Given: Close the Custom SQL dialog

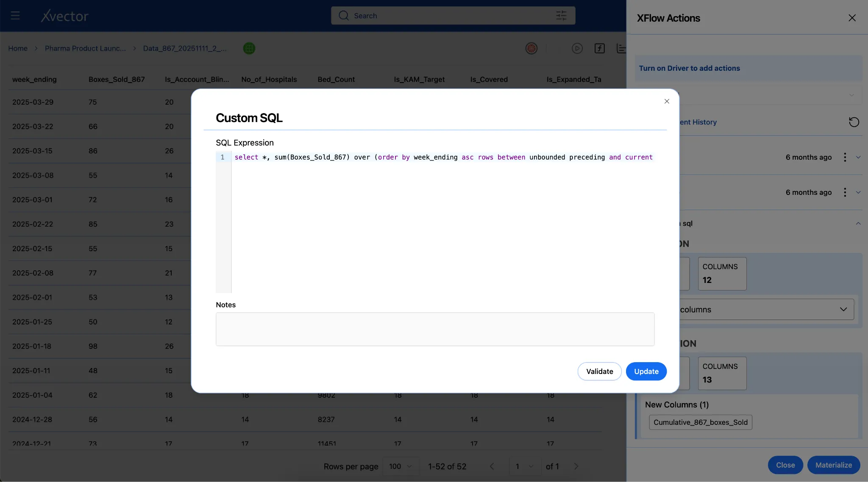Looking at the screenshot, I should point(667,101).
